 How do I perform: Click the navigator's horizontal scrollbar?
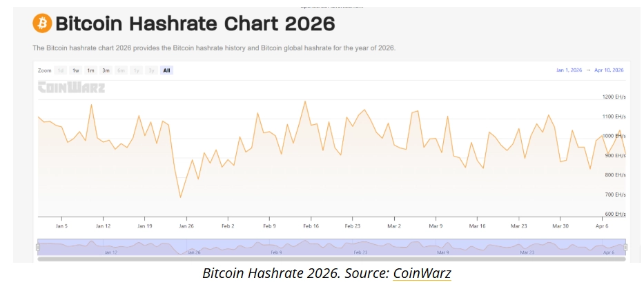(331, 259)
